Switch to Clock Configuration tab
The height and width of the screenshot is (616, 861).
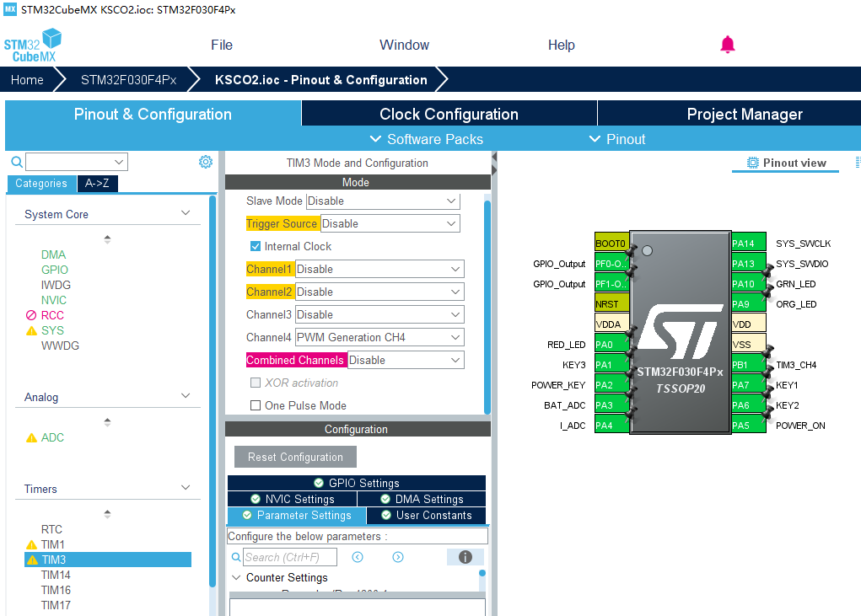pyautogui.click(x=449, y=114)
